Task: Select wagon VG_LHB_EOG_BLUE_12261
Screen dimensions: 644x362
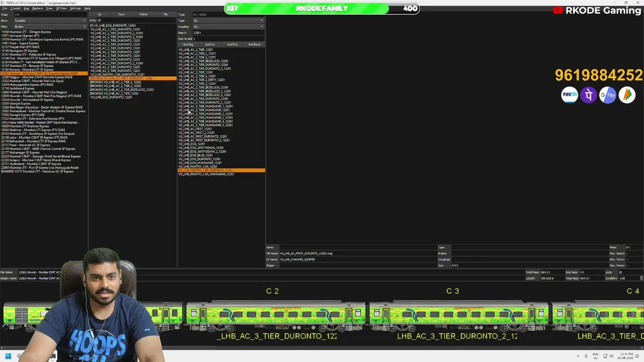Action: tap(221, 155)
